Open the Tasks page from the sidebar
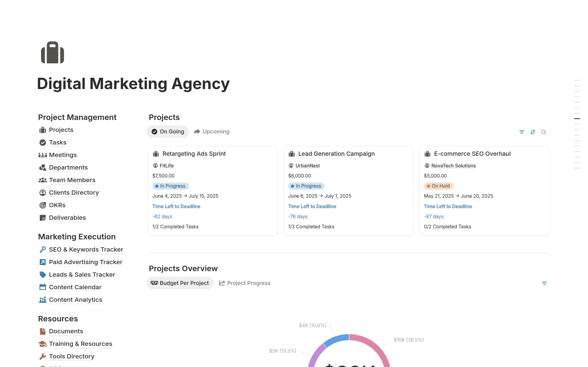588x367 pixels. pyautogui.click(x=57, y=142)
